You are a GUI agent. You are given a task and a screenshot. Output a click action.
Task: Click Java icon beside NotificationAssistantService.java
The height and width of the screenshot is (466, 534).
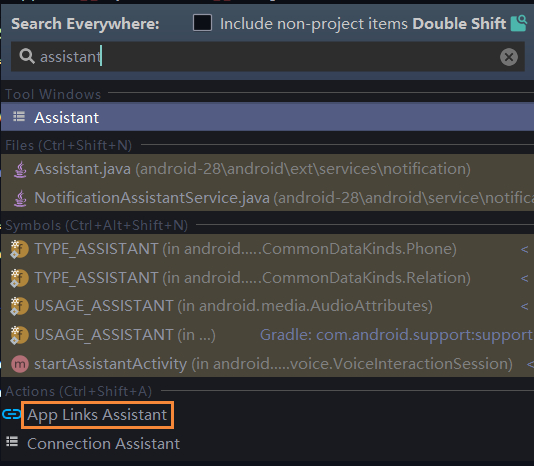point(20,198)
